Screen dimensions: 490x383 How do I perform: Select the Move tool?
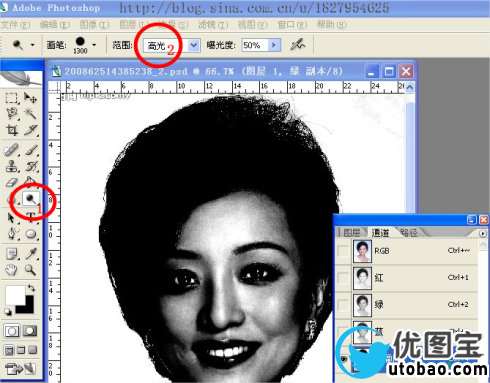click(x=30, y=98)
